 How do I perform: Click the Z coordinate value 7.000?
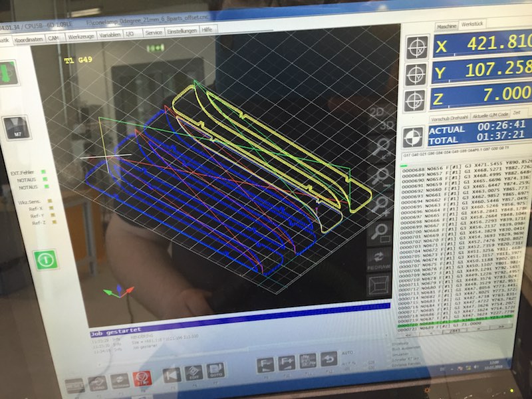coord(507,94)
